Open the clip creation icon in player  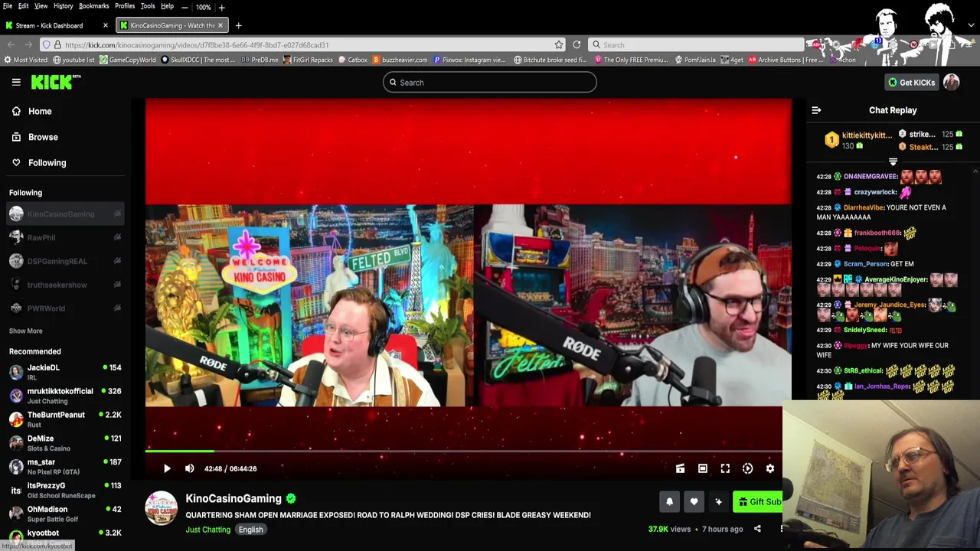coord(680,468)
